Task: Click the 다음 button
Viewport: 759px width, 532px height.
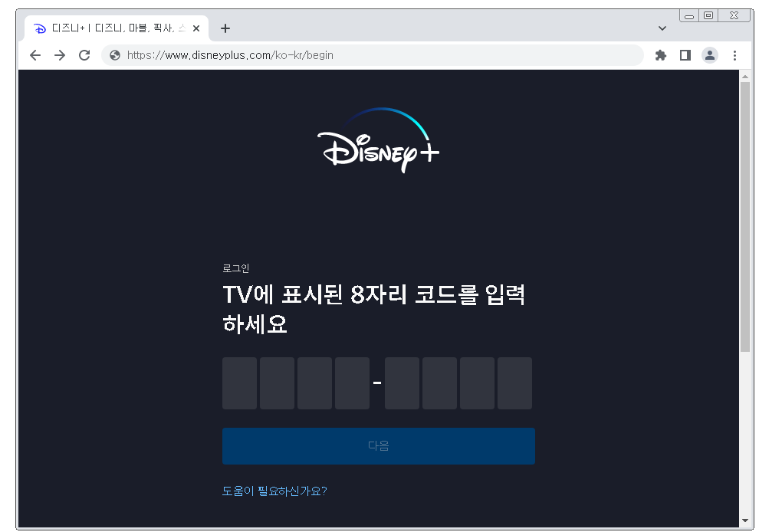Action: (379, 446)
